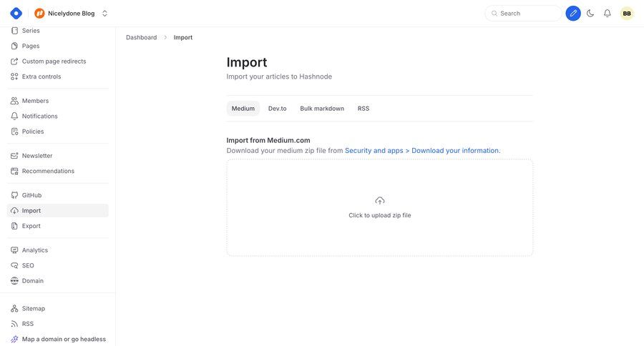Switch to the Bulk markdown tab

[x=322, y=109]
